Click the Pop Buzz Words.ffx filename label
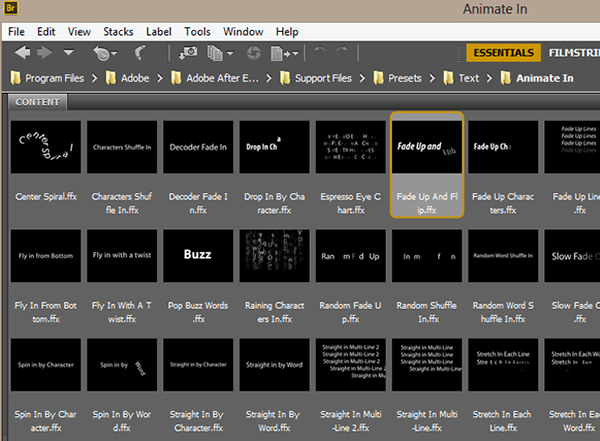 198,312
